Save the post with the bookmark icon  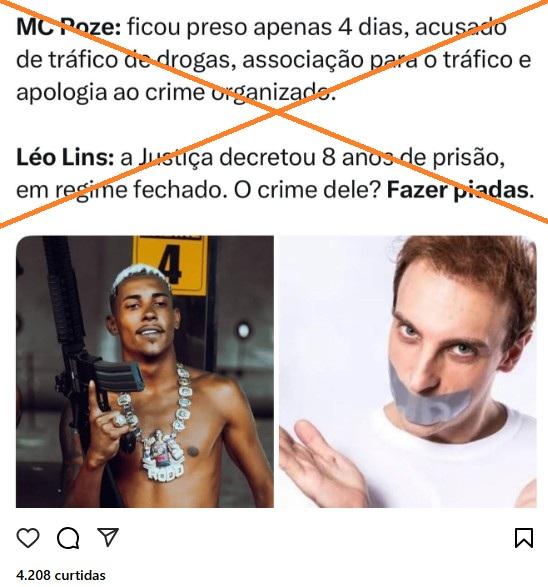point(524,538)
